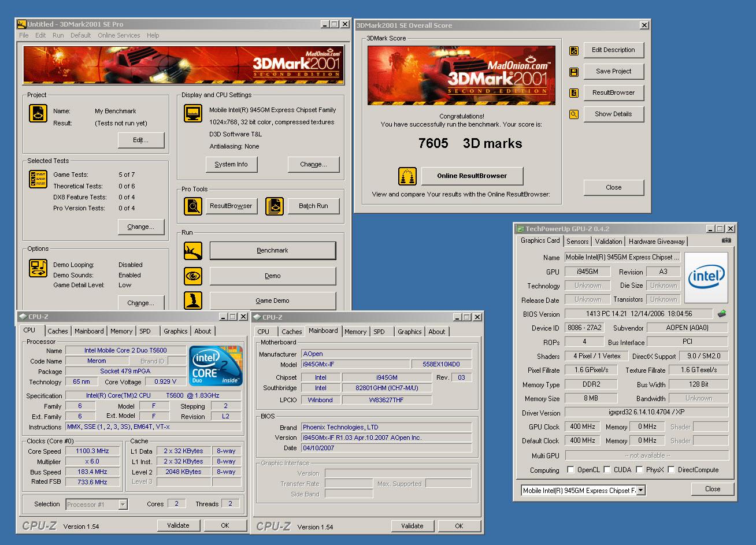Open the graphics card selection dropdown in GPU-Z
This screenshot has height=545, width=756.
pos(640,491)
